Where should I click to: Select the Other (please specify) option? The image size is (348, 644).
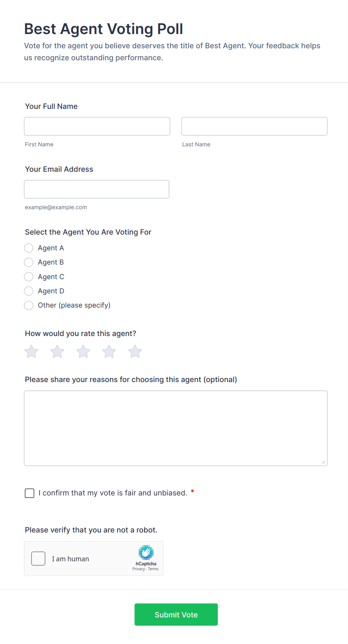point(28,305)
